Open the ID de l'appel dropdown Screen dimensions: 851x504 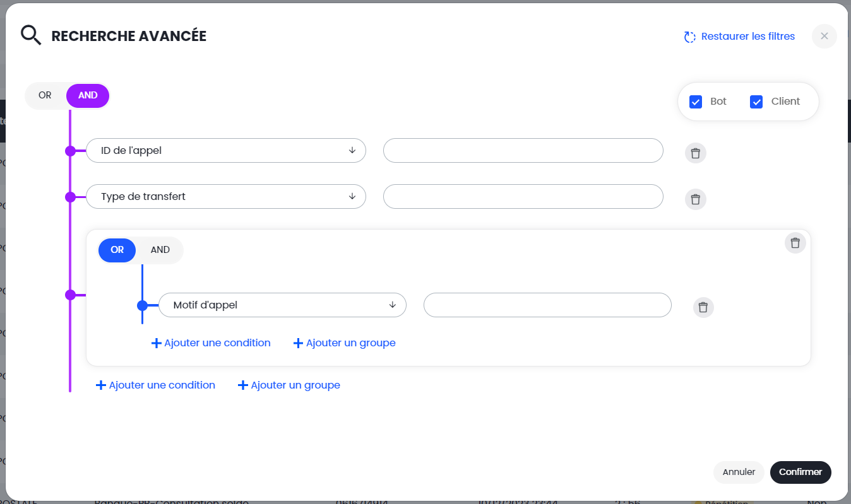click(225, 151)
